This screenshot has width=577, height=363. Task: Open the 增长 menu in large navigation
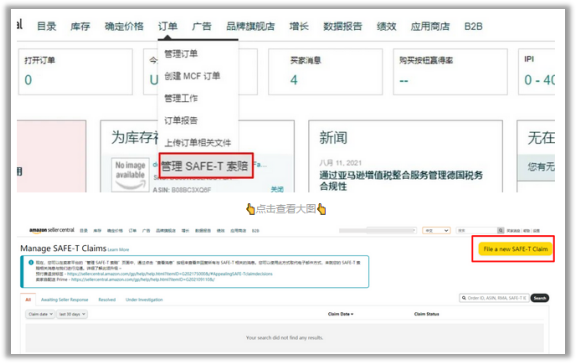(298, 26)
